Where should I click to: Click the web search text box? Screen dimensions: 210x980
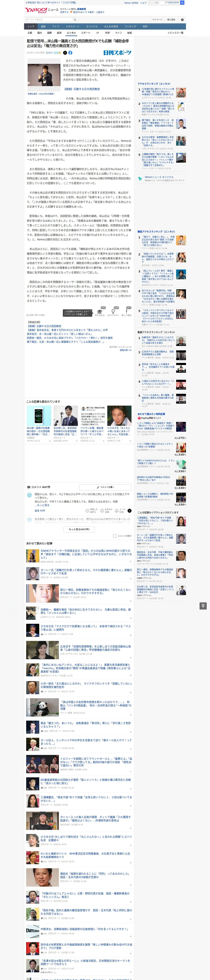pyautogui.click(x=156, y=3)
